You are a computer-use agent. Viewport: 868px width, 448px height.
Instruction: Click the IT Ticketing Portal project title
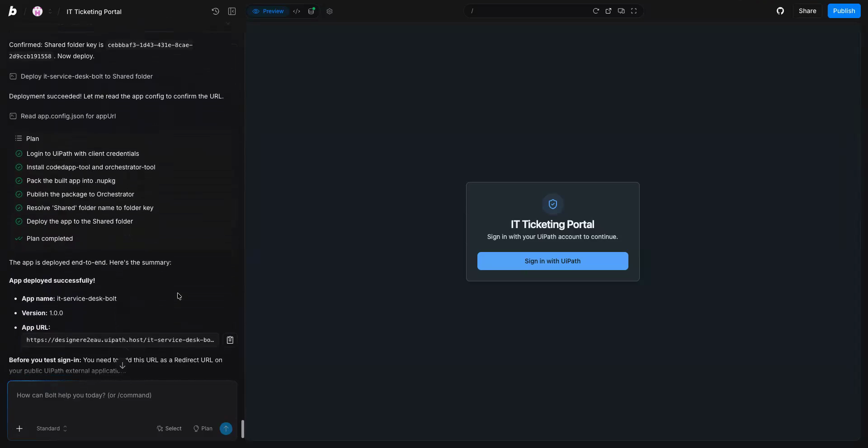[94, 12]
